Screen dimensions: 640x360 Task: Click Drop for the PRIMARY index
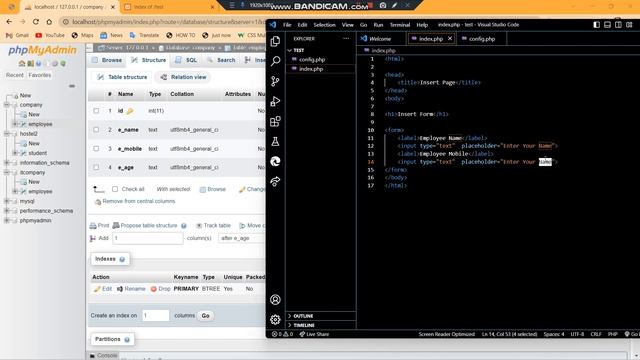tap(161, 289)
